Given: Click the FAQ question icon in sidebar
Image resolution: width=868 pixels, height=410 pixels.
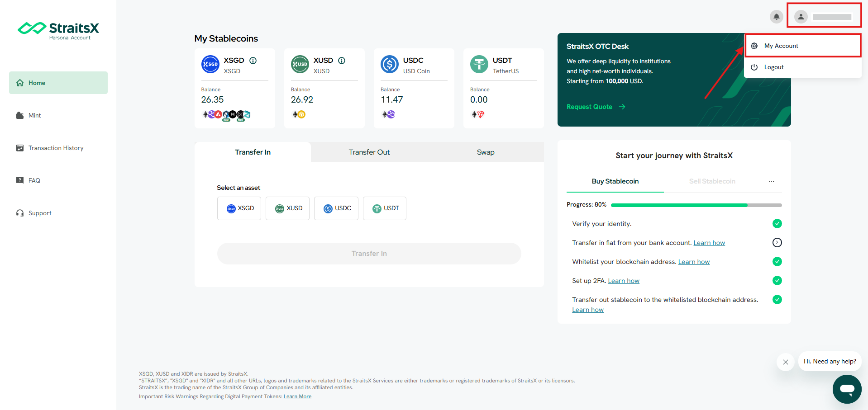Looking at the screenshot, I should click(20, 180).
